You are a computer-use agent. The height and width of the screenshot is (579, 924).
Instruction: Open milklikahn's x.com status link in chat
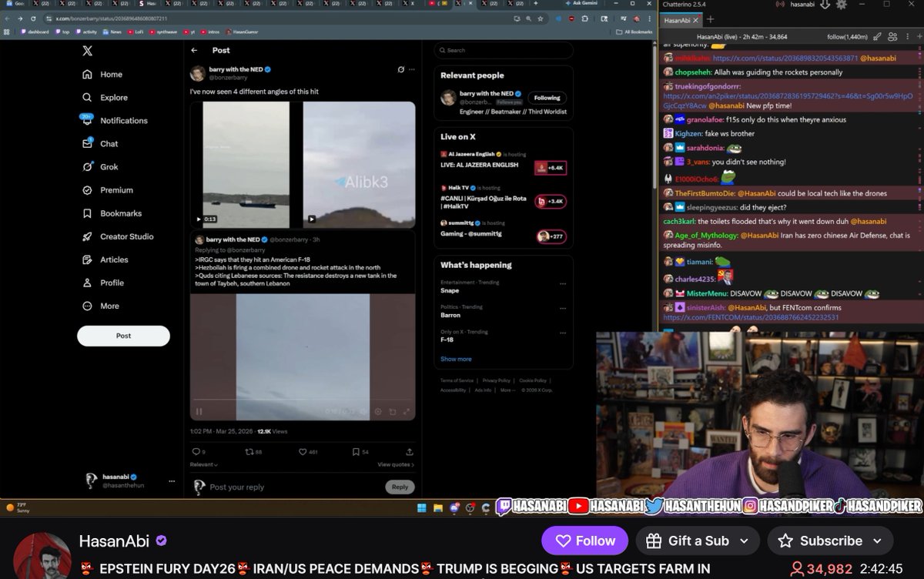pos(785,58)
